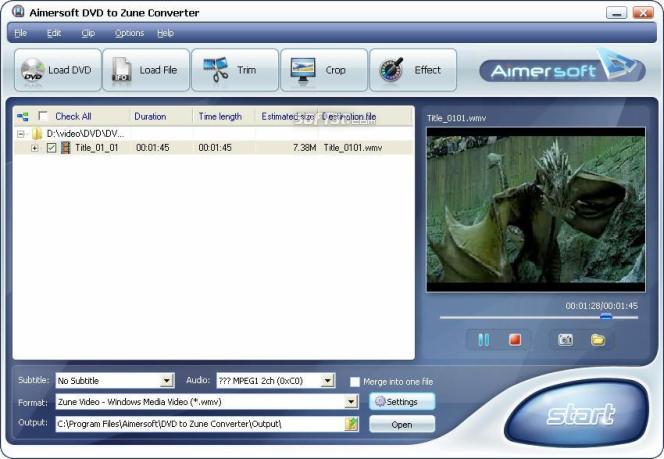Image resolution: width=664 pixels, height=459 pixels.
Task: Open the Crop tool
Action: pyautogui.click(x=324, y=70)
